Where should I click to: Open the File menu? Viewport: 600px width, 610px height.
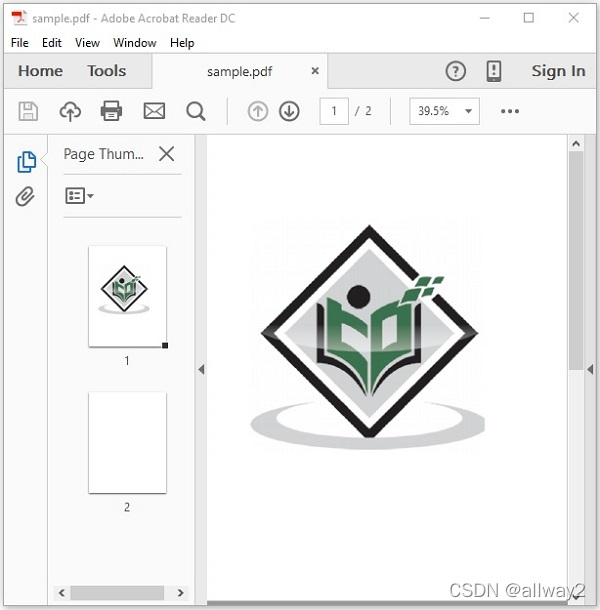(20, 43)
